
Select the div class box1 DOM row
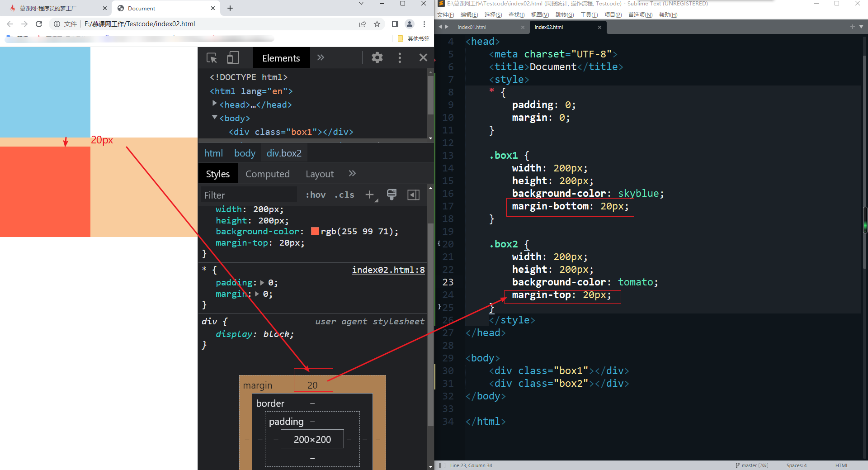pyautogui.click(x=291, y=132)
